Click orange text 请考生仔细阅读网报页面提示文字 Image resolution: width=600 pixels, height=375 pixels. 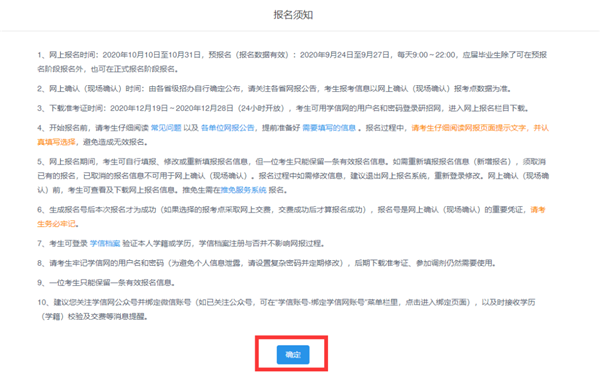(x=468, y=128)
